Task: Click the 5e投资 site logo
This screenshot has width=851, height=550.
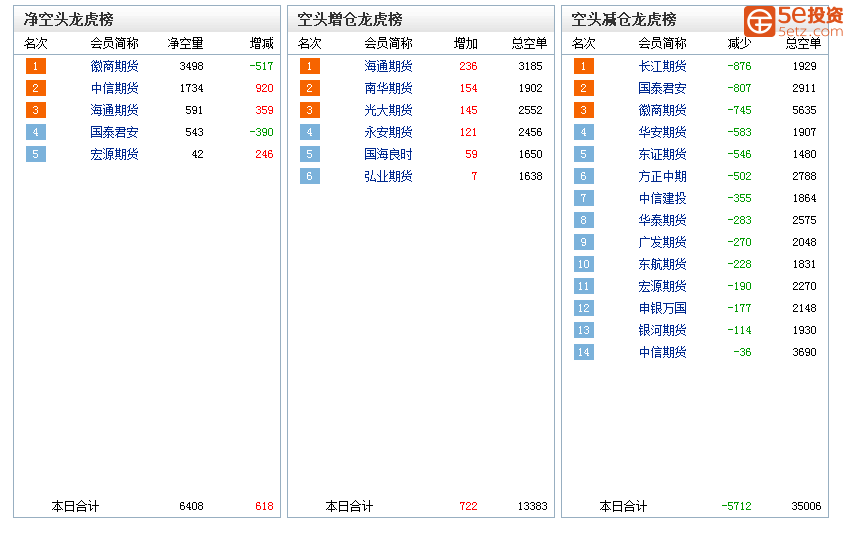Action: pos(793,22)
